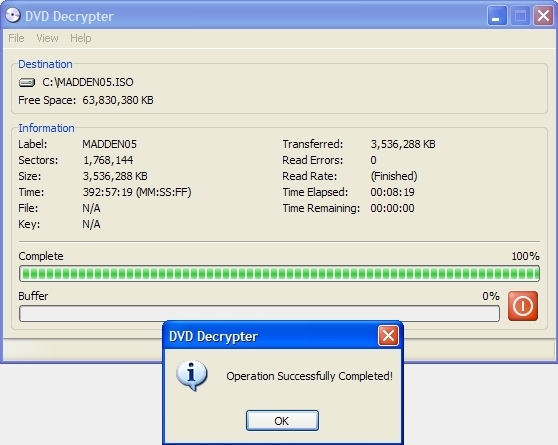Click the Time Elapsed value 00:08:19
The height and width of the screenshot is (445, 558).
pyautogui.click(x=393, y=192)
